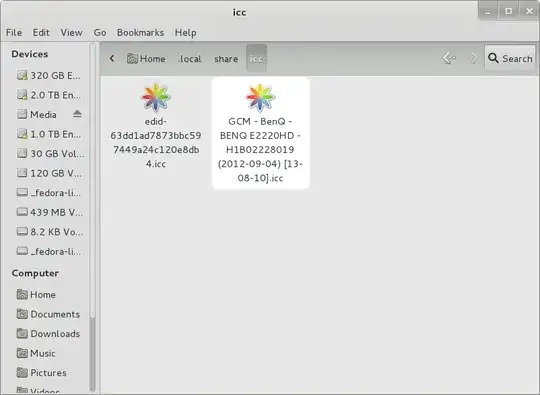Select the GCM BenQ E2220HD icc profile icon
This screenshot has width=540, height=395.
coord(260,98)
